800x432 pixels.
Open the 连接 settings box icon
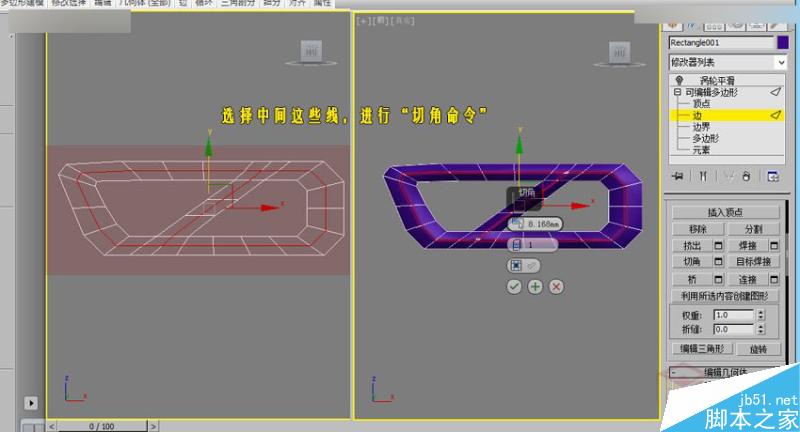[774, 279]
